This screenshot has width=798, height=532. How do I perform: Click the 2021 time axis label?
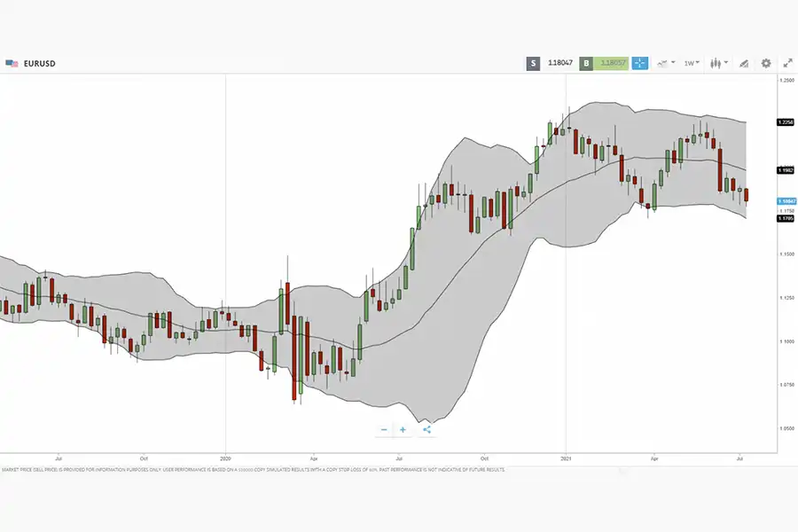click(566, 458)
